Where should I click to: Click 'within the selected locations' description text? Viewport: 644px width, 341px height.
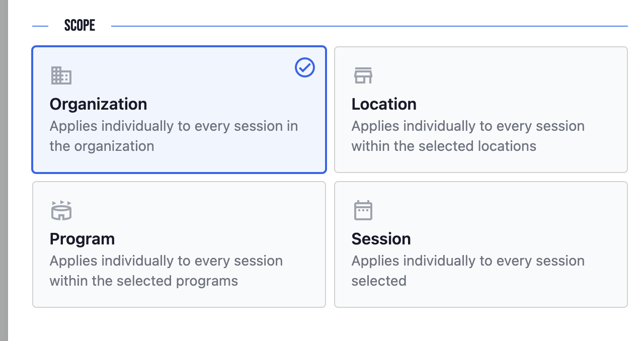pos(444,146)
